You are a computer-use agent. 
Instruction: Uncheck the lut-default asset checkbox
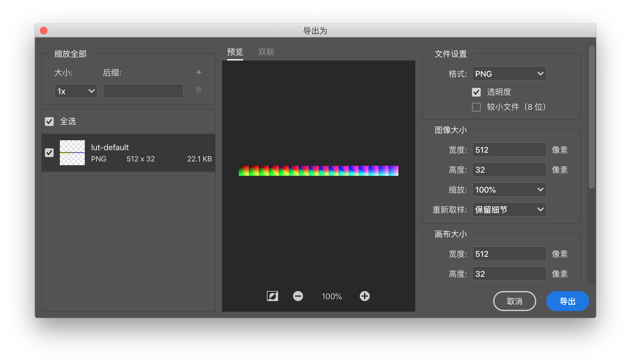49,153
